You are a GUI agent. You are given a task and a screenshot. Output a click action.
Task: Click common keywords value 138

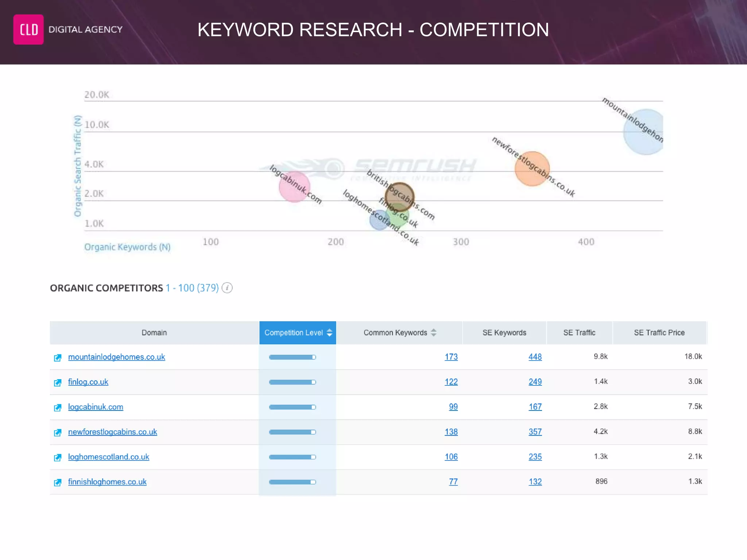click(451, 432)
